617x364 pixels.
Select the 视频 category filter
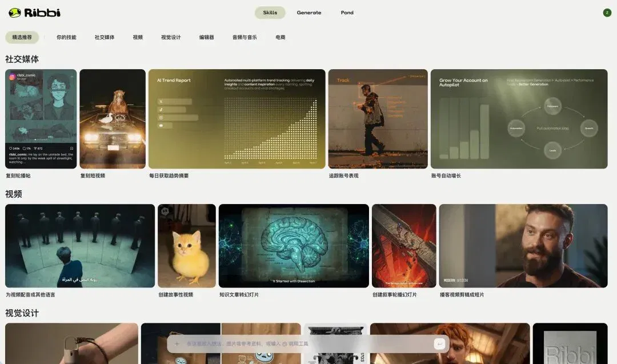point(138,37)
